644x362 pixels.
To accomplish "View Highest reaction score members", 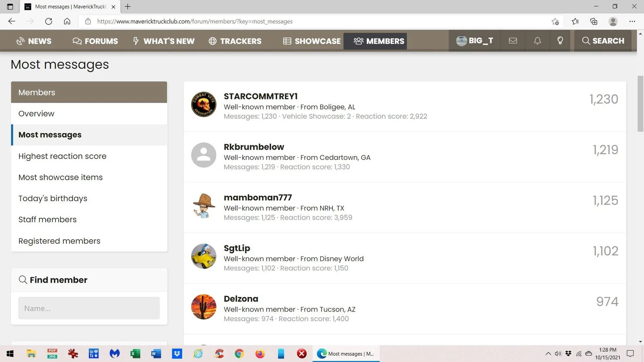I will point(89,156).
